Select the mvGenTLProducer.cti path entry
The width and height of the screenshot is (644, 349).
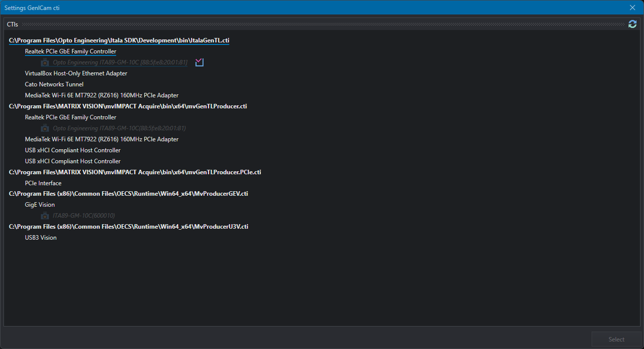(128, 106)
